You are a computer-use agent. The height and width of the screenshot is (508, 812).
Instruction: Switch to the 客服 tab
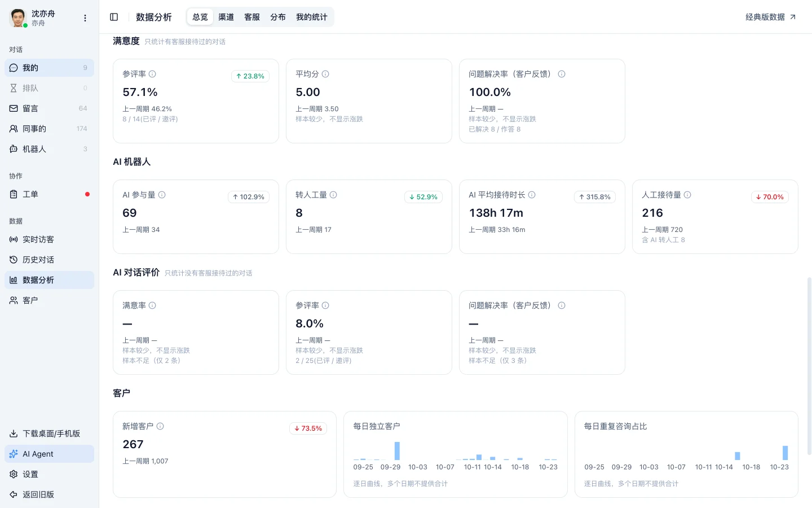[252, 17]
